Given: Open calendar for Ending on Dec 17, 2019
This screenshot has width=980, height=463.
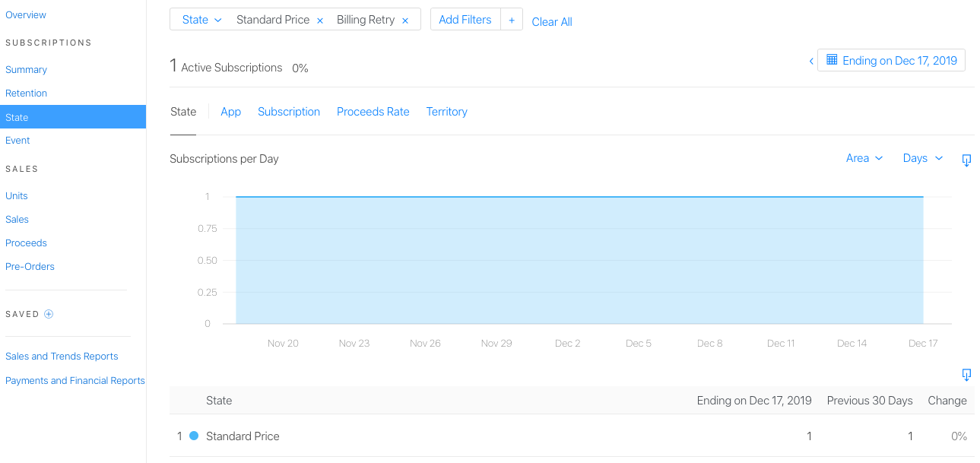Looking at the screenshot, I should pyautogui.click(x=891, y=61).
